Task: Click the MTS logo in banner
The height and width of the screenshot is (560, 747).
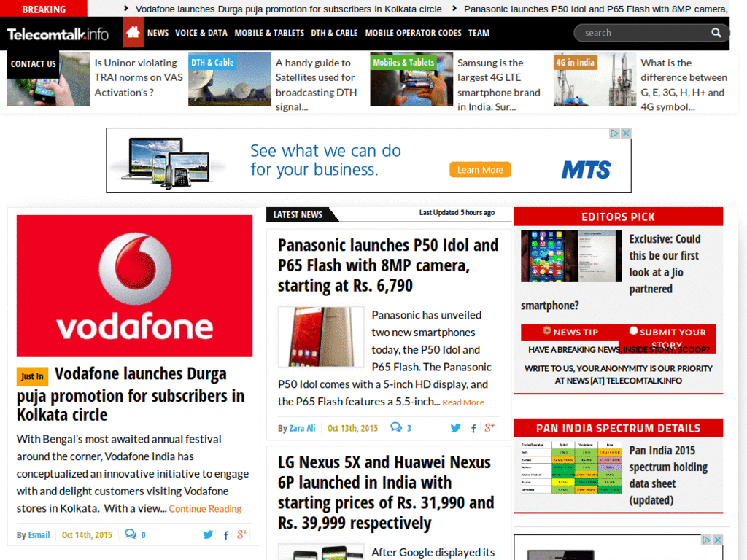Action: click(x=586, y=169)
